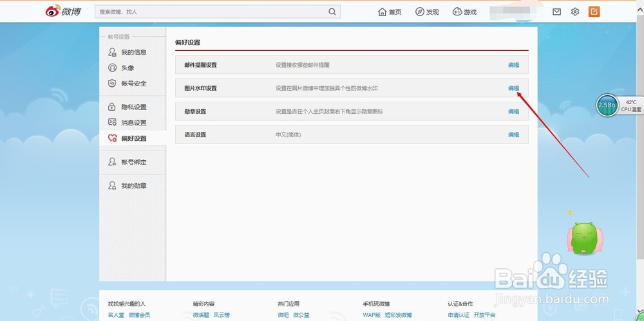
Task: Click 中文(简体) language value
Action: point(288,134)
